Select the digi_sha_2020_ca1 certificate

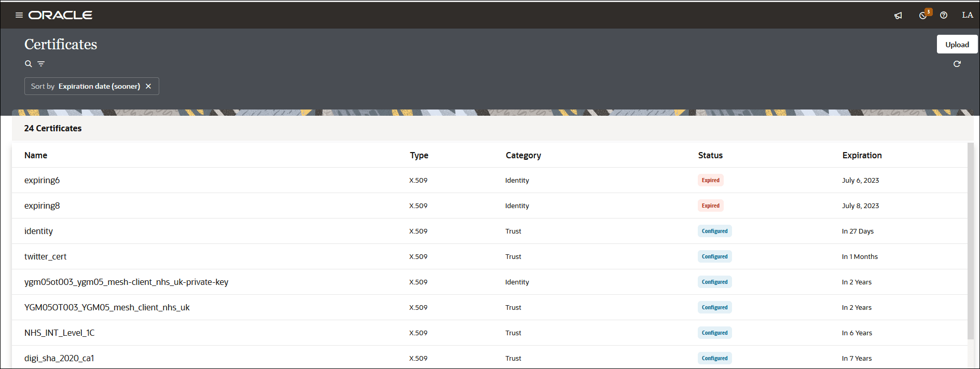tap(59, 358)
